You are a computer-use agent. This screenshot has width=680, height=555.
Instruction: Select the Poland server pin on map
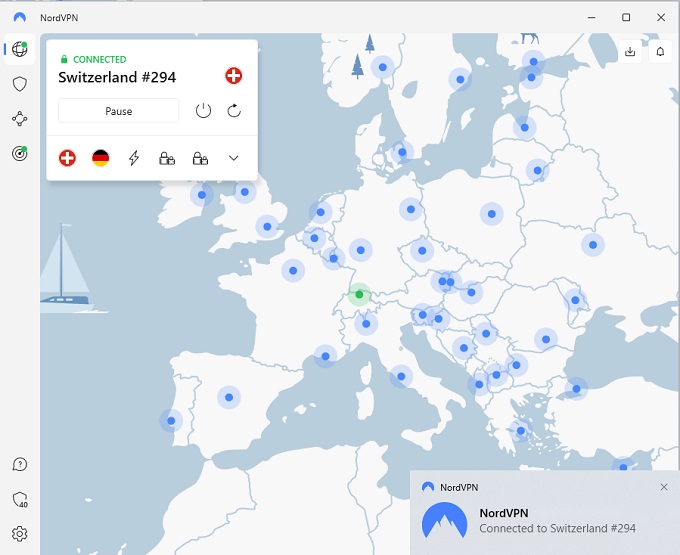(x=491, y=214)
